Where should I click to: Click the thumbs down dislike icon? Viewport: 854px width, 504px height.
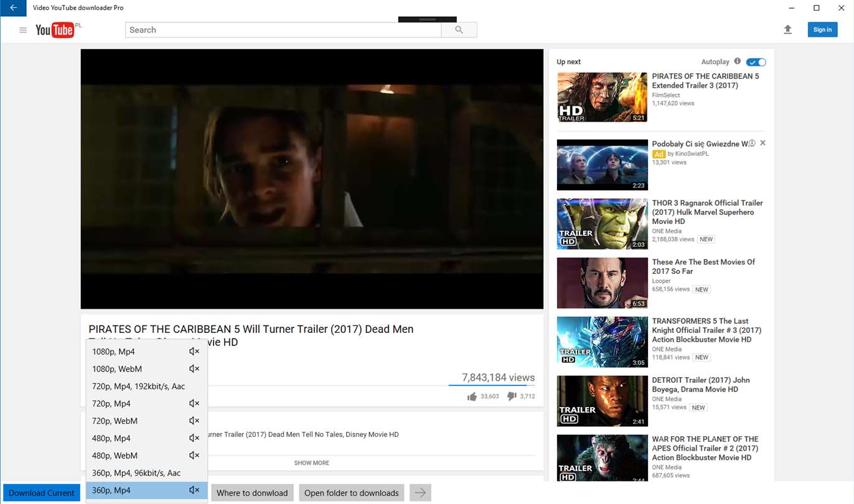point(512,396)
